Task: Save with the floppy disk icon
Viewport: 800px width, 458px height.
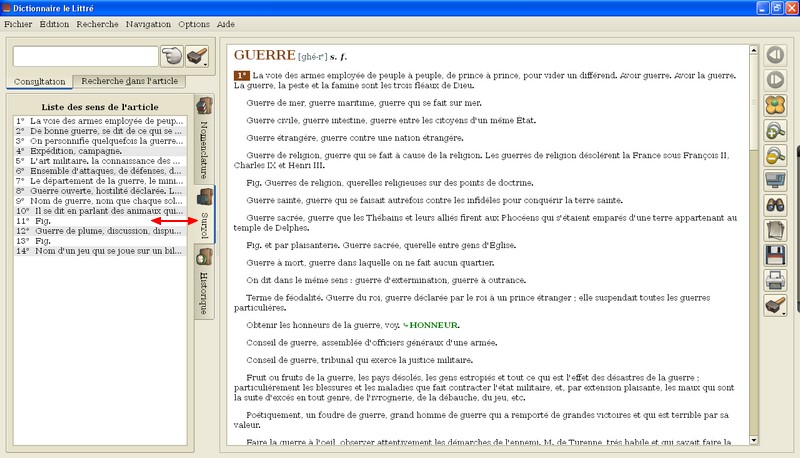Action: (x=775, y=255)
